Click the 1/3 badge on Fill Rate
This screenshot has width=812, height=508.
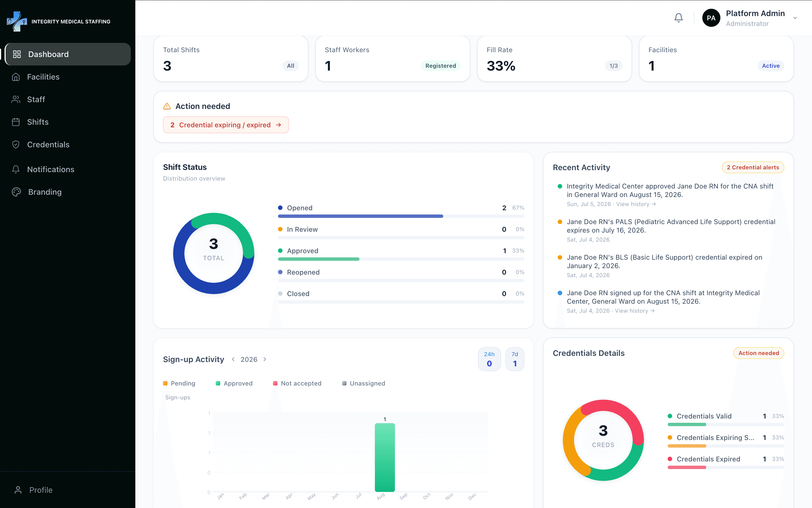(614, 66)
